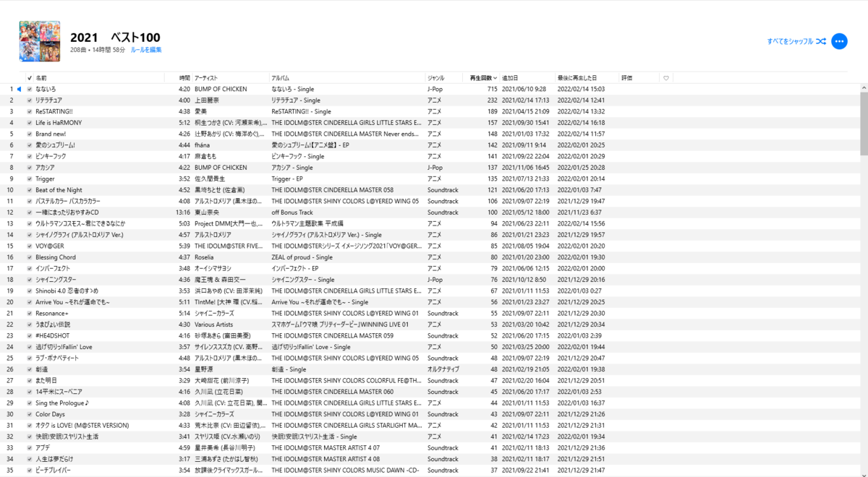Select the song 愛のシュプリーム!
868x477 pixels.
click(55, 145)
